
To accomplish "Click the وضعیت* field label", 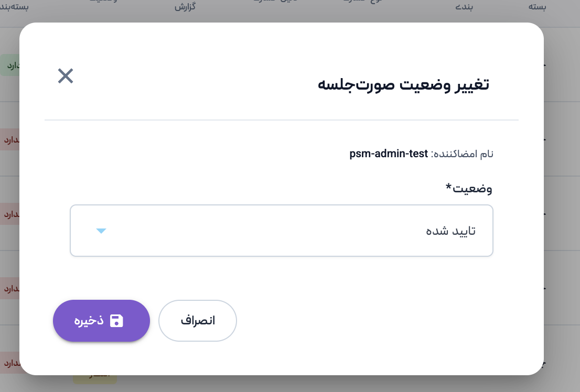I will click(x=471, y=188).
